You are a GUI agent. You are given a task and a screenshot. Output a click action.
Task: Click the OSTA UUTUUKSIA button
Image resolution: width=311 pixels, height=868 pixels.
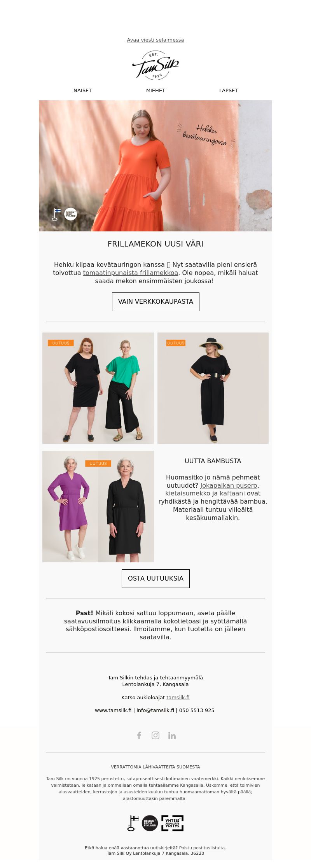click(x=155, y=579)
